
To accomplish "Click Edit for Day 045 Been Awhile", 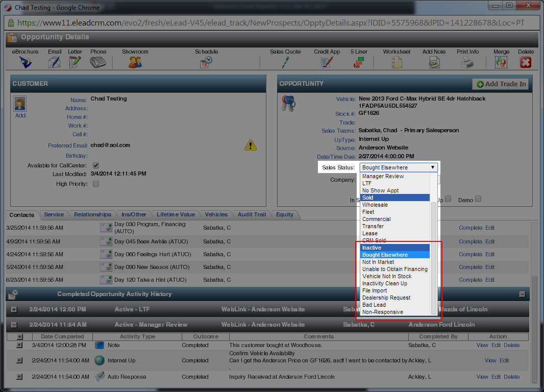I will tap(490, 241).
